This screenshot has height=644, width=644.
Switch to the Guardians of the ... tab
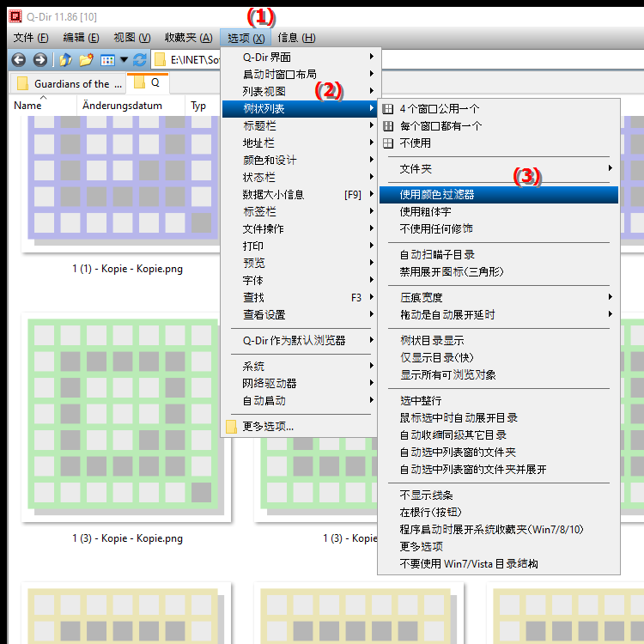68,84
